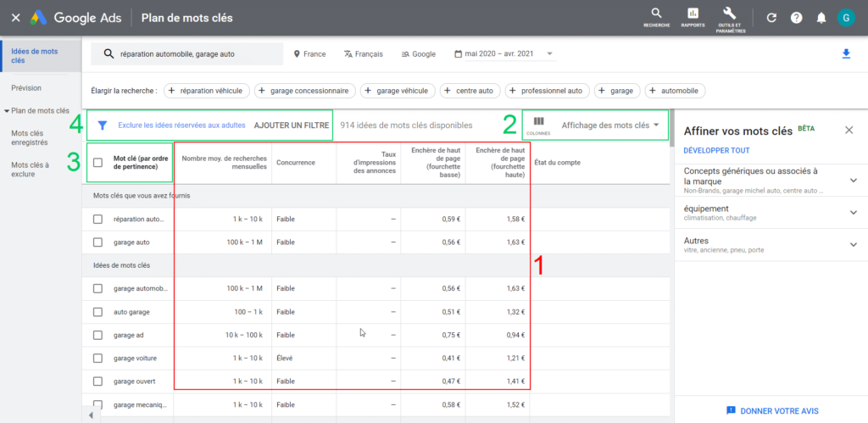
Task: Open the help question mark icon
Action: (x=796, y=18)
